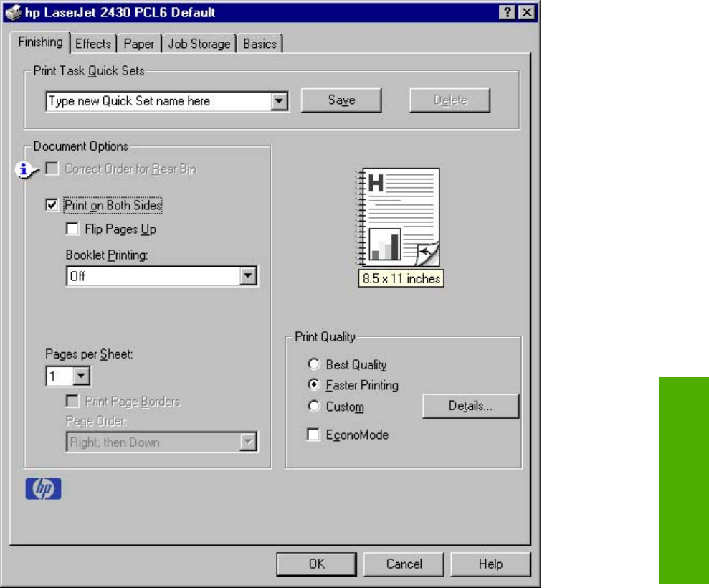
Task: Click the Save quick set button
Action: pyautogui.click(x=341, y=100)
